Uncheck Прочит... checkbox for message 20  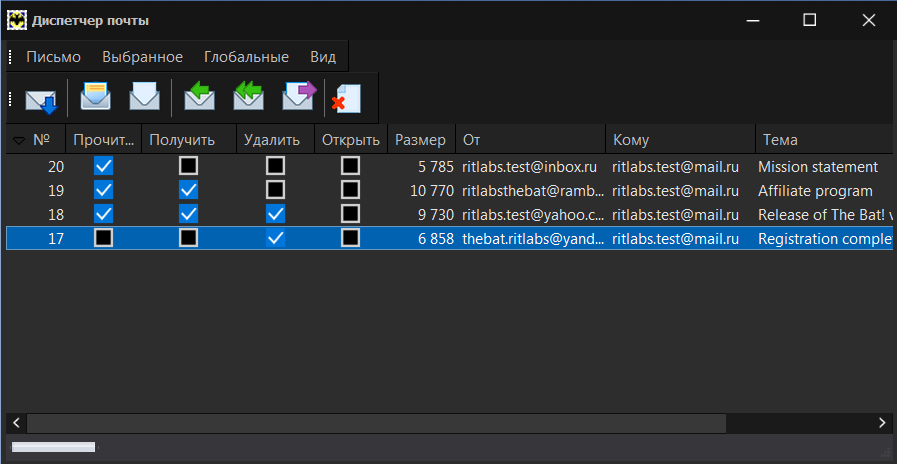[104, 166]
